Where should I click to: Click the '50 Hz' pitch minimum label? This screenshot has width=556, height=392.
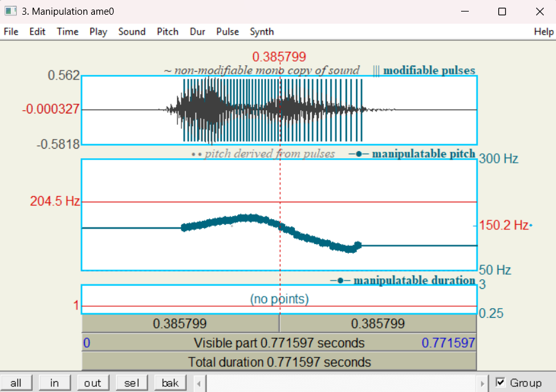494,270
